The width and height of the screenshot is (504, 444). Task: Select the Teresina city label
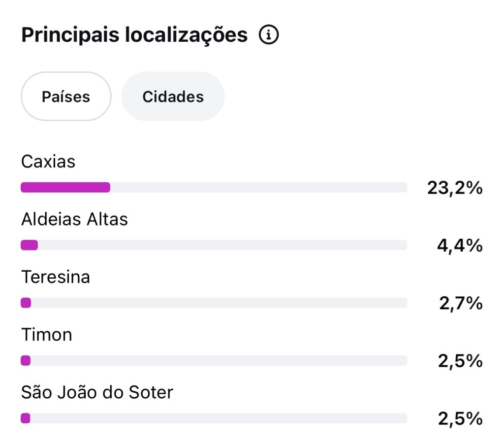coord(56,277)
